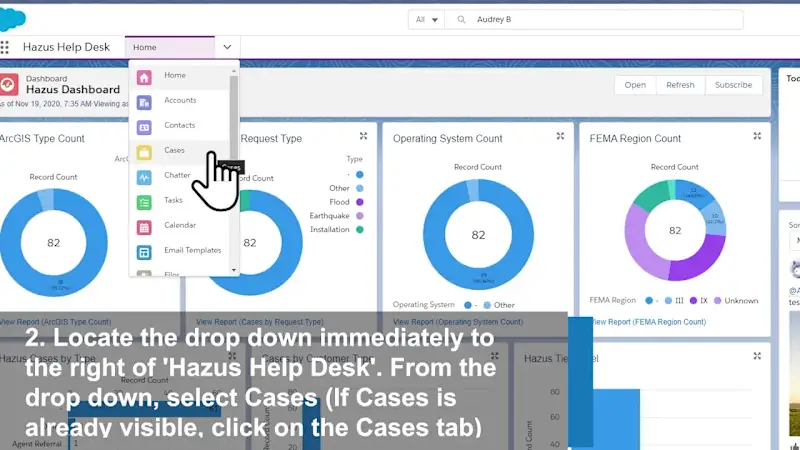Click the Hazus Help Desk app name
This screenshot has width=800, height=450.
[66, 47]
